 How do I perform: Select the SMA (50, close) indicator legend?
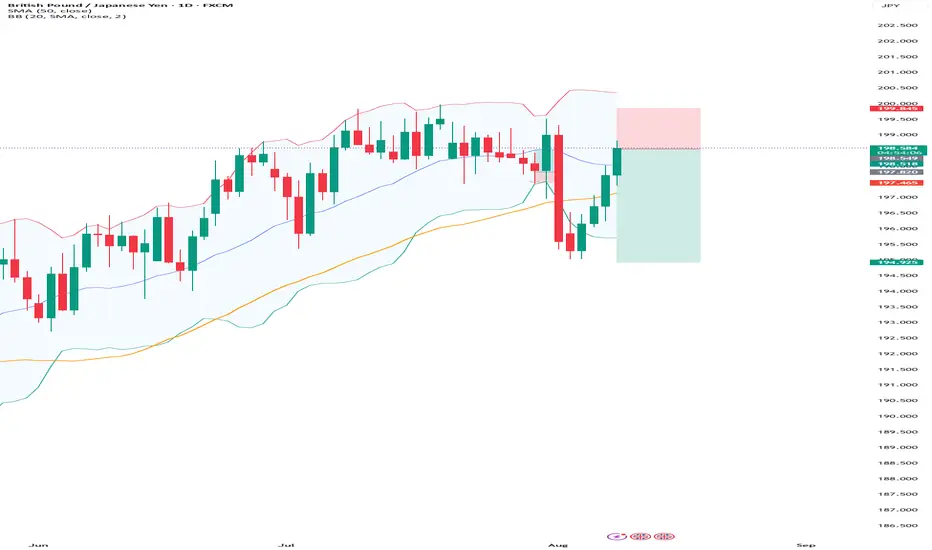click(x=50, y=11)
